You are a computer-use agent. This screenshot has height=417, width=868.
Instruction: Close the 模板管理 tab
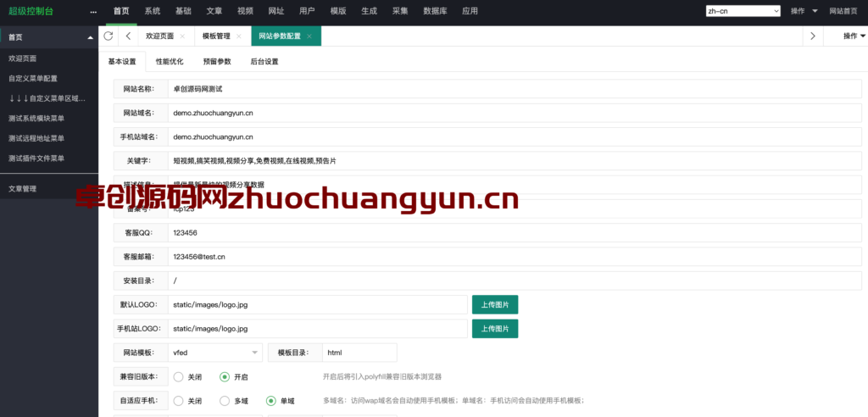(x=238, y=36)
